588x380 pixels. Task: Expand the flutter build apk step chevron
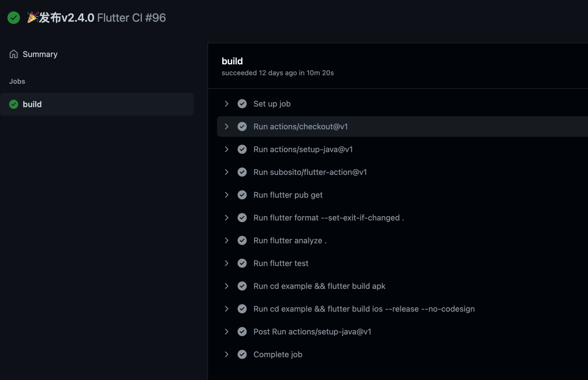[x=226, y=286]
